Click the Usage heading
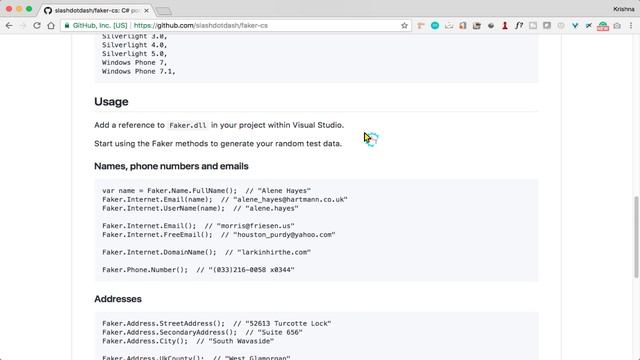Screen dimensions: 640x360 (x=111, y=102)
